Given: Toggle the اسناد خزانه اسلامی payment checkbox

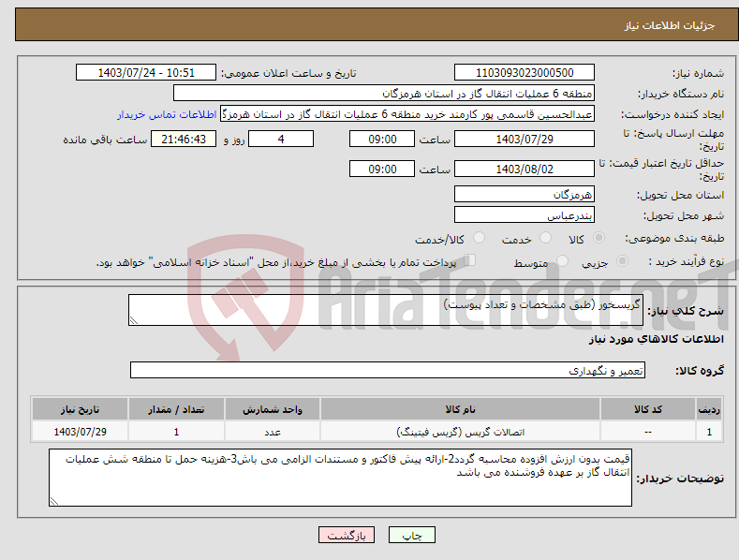Looking at the screenshot, I should coord(470,260).
